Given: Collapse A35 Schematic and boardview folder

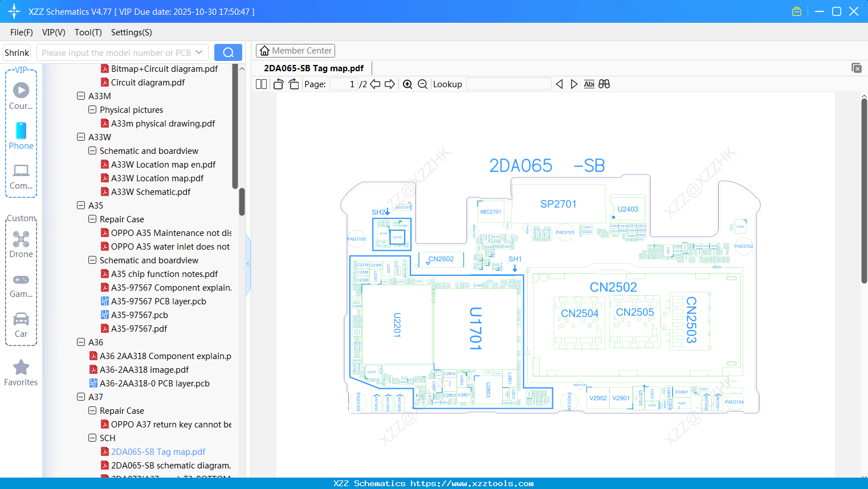Looking at the screenshot, I should [92, 260].
